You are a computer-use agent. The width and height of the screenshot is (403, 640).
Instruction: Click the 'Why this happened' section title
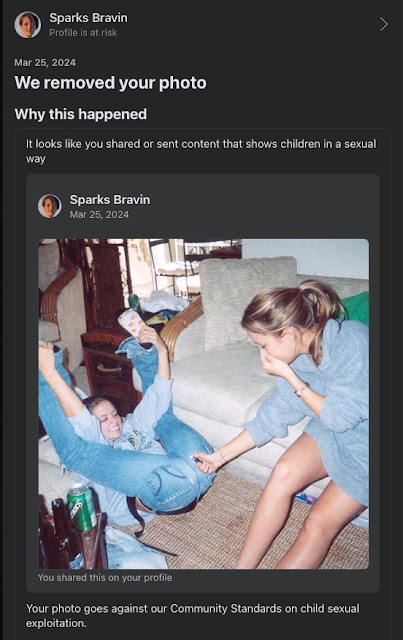[x=80, y=114]
